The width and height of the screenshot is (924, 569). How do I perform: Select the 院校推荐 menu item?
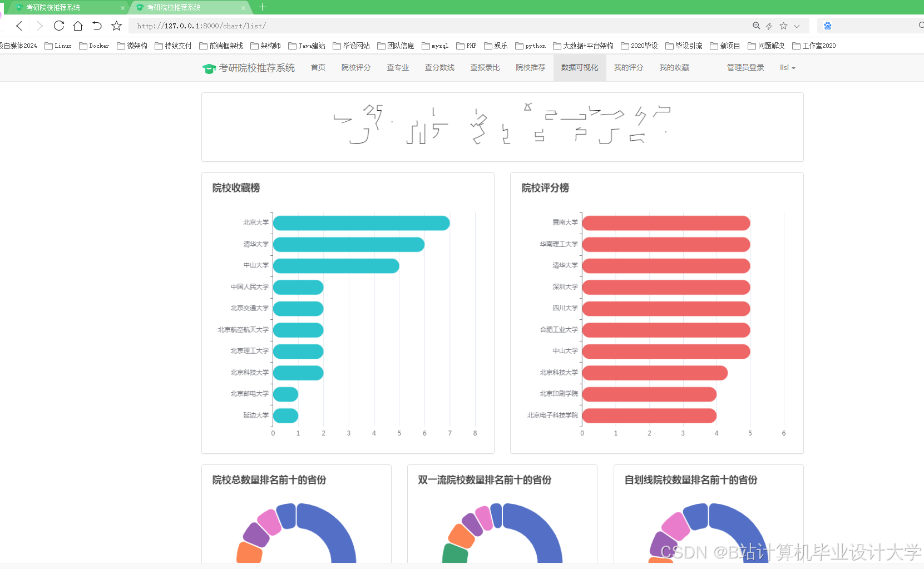[x=530, y=67]
